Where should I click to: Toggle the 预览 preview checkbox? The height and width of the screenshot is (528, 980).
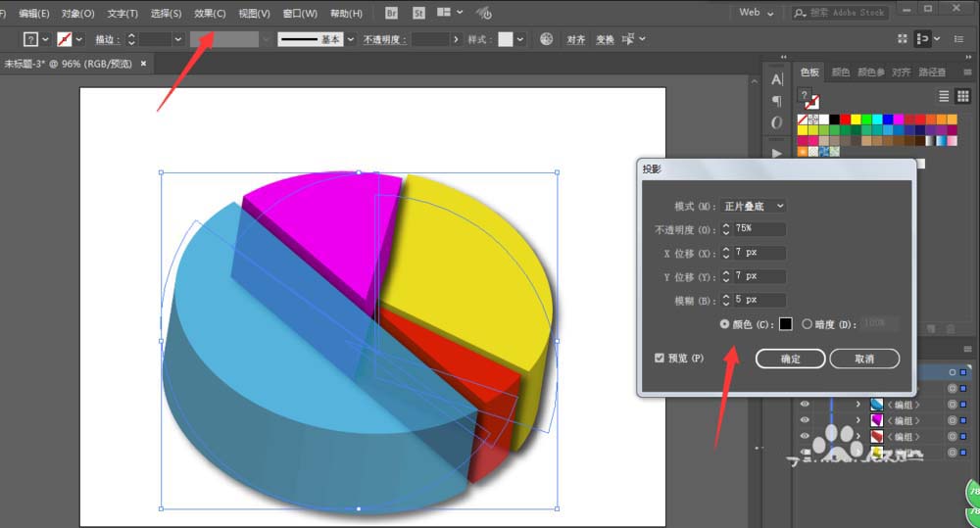pyautogui.click(x=659, y=358)
